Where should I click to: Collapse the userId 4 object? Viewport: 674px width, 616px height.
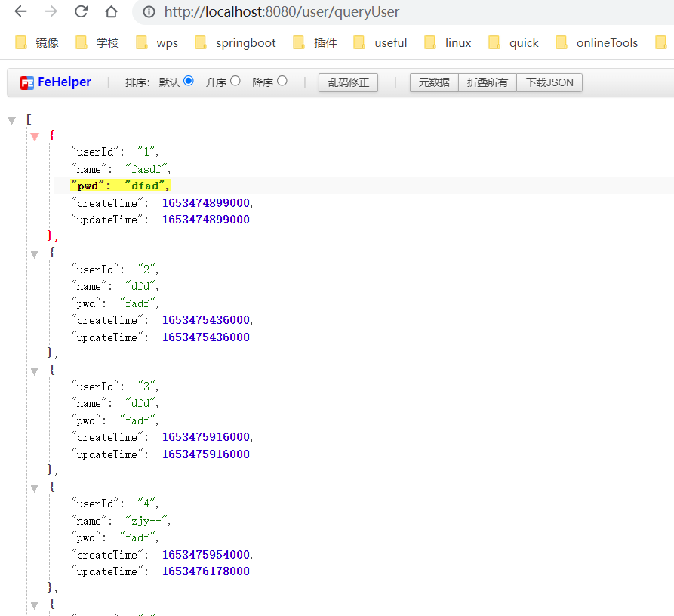35,488
